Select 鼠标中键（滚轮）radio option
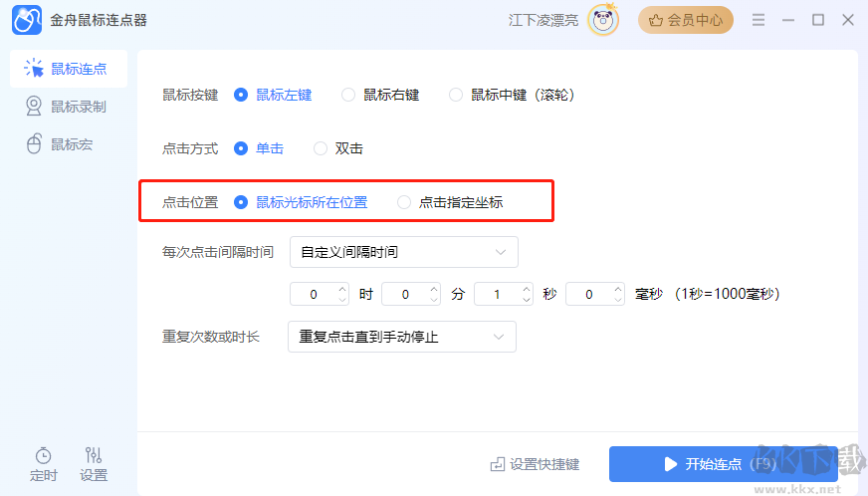Viewport: 868px width, 496px height. click(x=456, y=95)
